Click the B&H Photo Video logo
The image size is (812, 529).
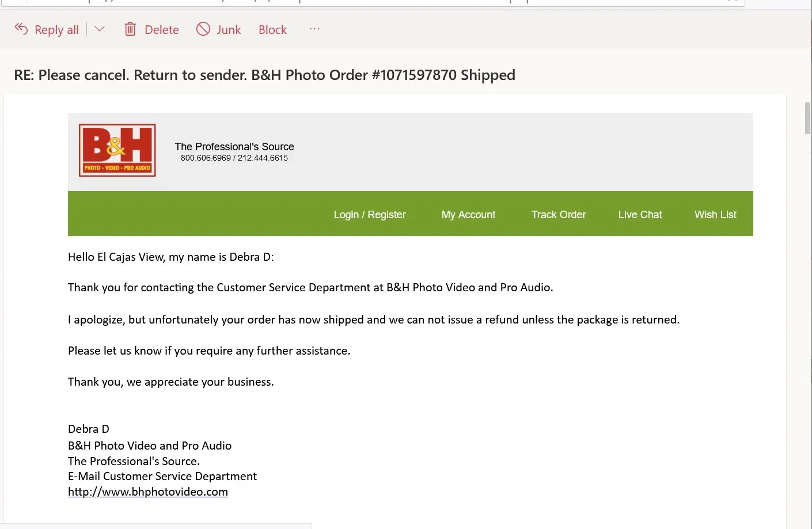tap(117, 150)
